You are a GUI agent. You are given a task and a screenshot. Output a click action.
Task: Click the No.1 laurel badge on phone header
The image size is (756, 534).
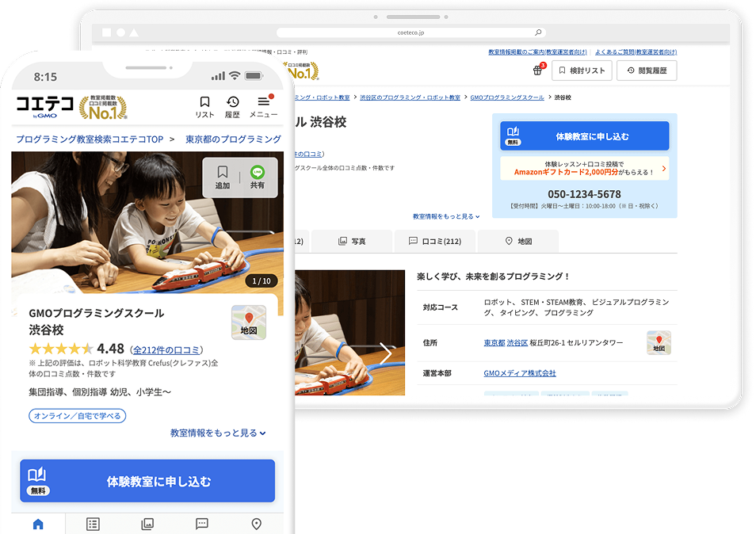point(103,107)
